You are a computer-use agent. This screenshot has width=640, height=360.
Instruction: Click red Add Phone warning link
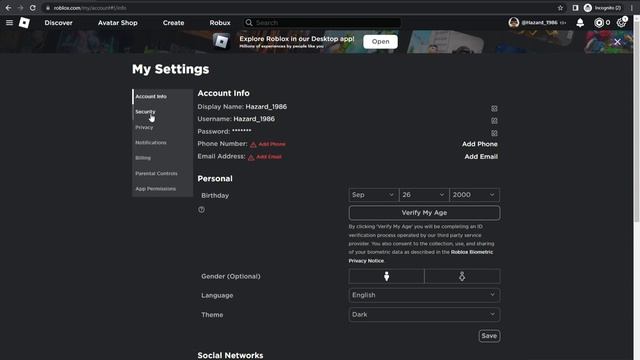268,144
